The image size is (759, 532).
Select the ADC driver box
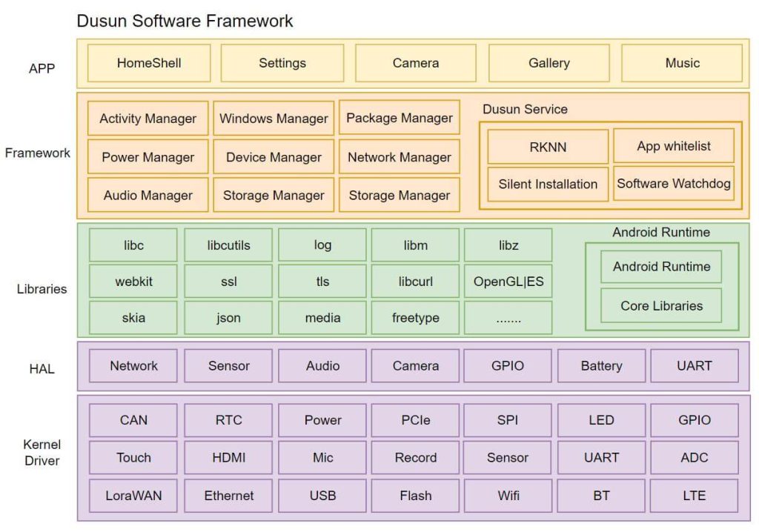[694, 457]
